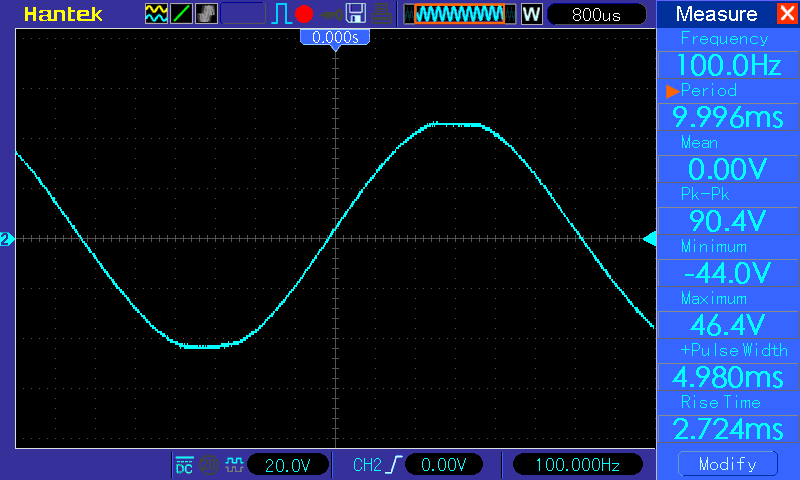Image resolution: width=800 pixels, height=480 pixels.
Task: Select the CH2 trigger source label
Action: coord(367,465)
